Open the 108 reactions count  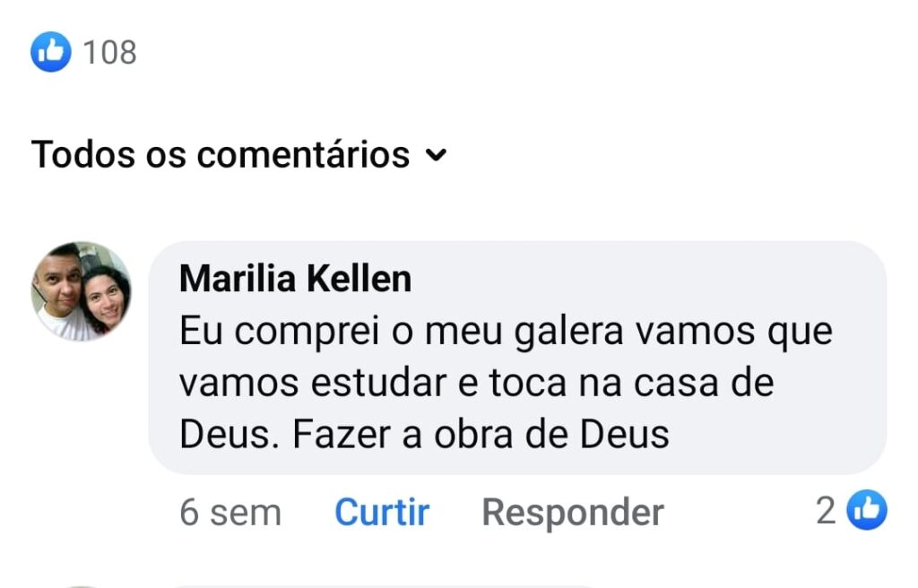pyautogui.click(x=109, y=52)
